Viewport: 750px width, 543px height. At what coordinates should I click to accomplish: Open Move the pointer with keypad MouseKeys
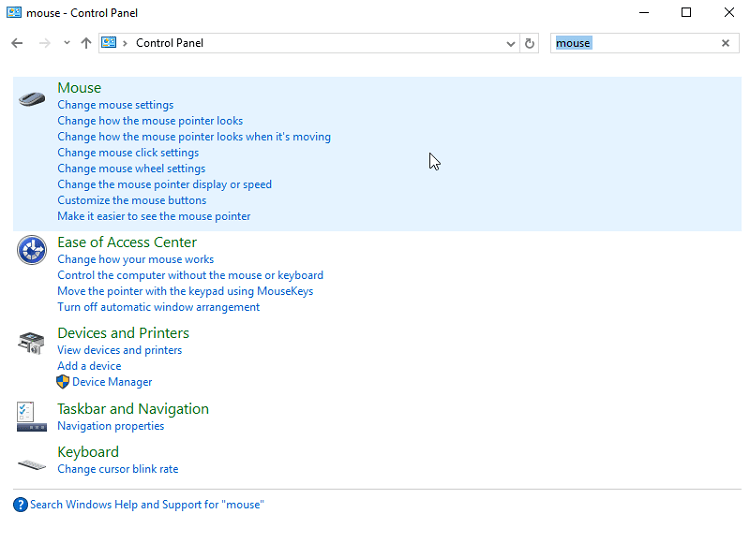click(185, 291)
